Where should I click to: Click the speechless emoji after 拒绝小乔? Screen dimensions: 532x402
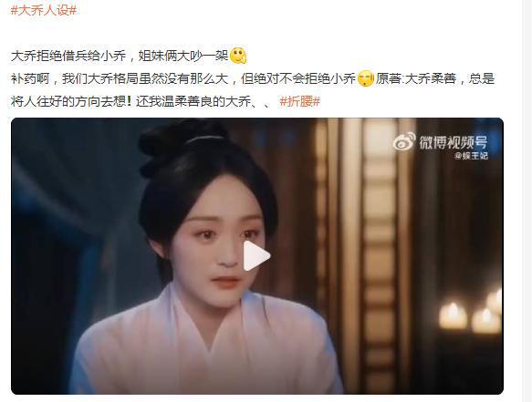click(365, 78)
